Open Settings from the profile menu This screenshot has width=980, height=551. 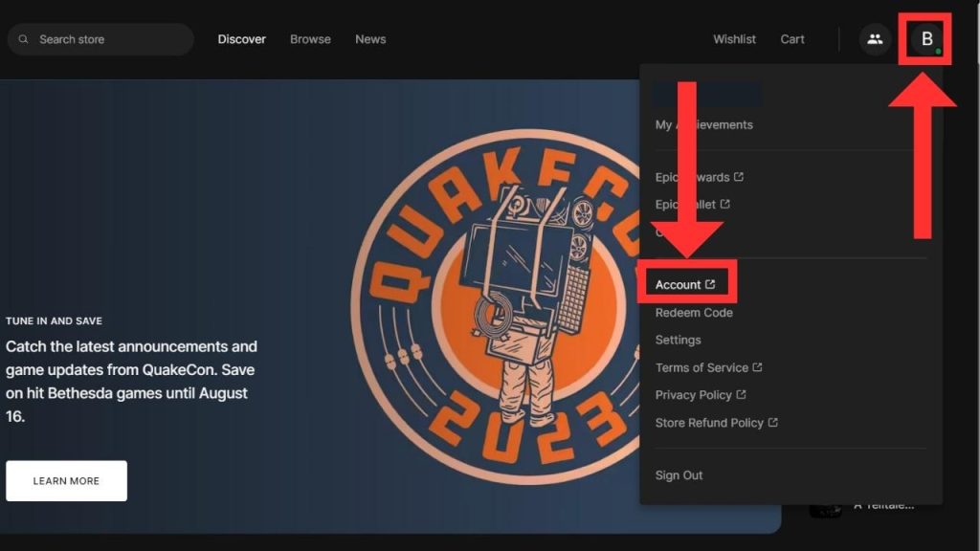pyautogui.click(x=679, y=340)
